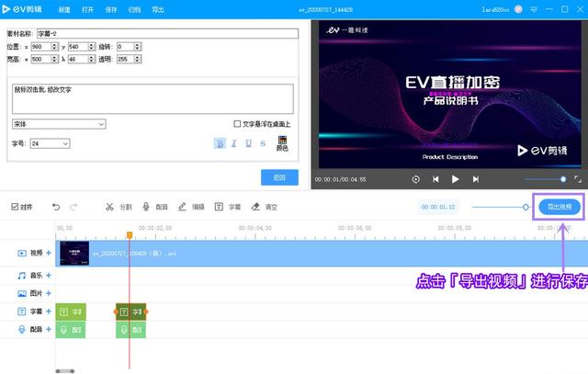The image size is (588, 374).
Task: Open the 导出 menu in top bar
Action: [158, 10]
